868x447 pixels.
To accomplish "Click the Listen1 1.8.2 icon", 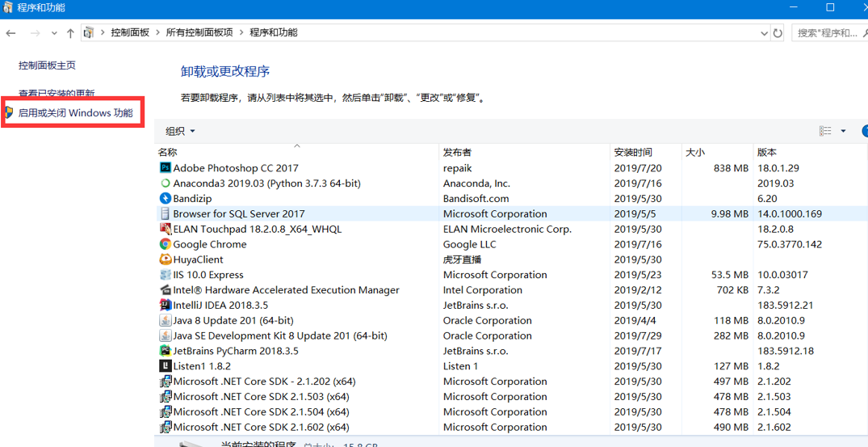I will pos(165,366).
